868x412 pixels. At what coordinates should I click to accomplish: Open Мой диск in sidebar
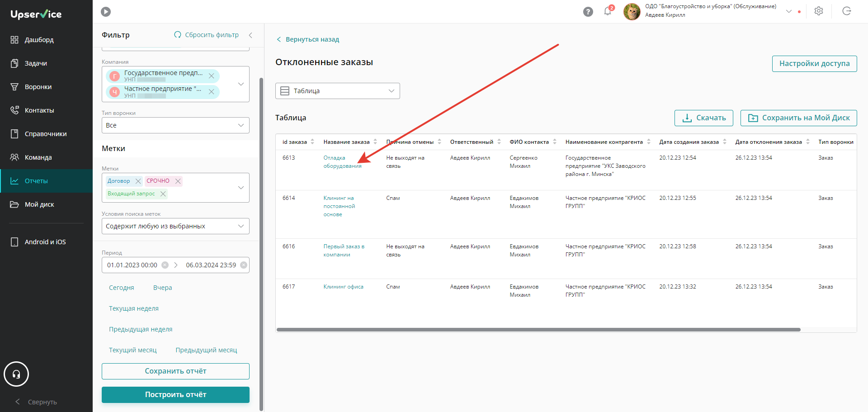(46, 204)
